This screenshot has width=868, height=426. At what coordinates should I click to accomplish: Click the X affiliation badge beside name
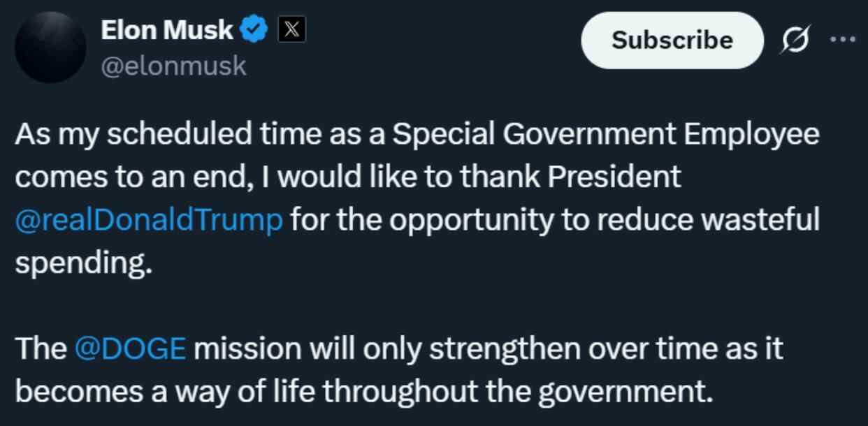point(291,30)
